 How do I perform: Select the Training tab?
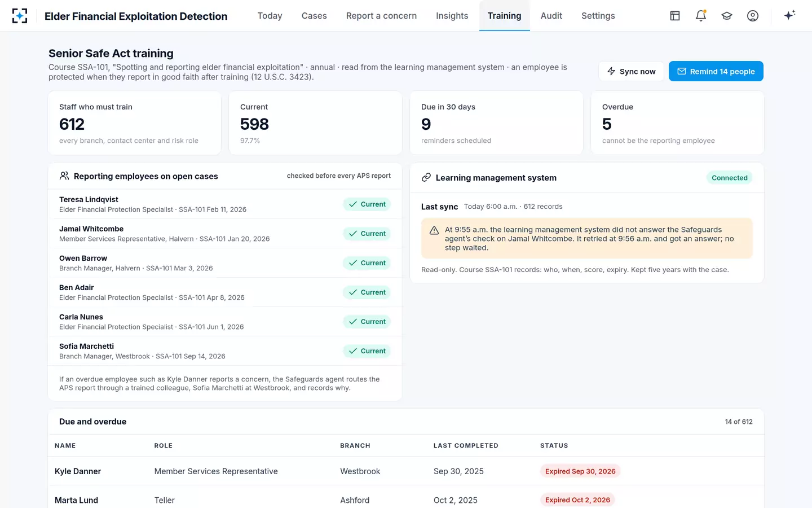[x=505, y=16]
